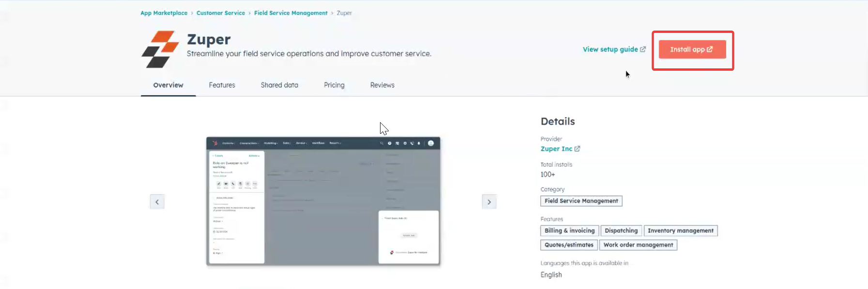Navigate to App Marketplace breadcrumb
868x289 pixels.
(x=164, y=13)
